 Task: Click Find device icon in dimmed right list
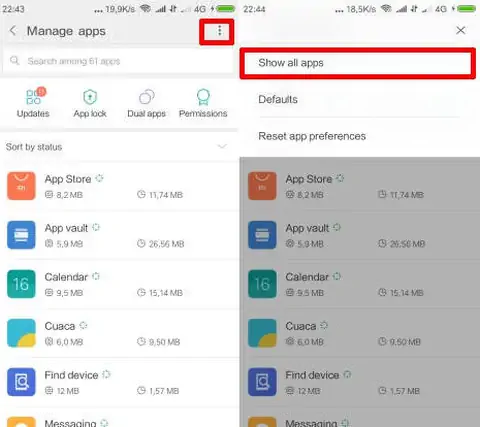tap(262, 382)
